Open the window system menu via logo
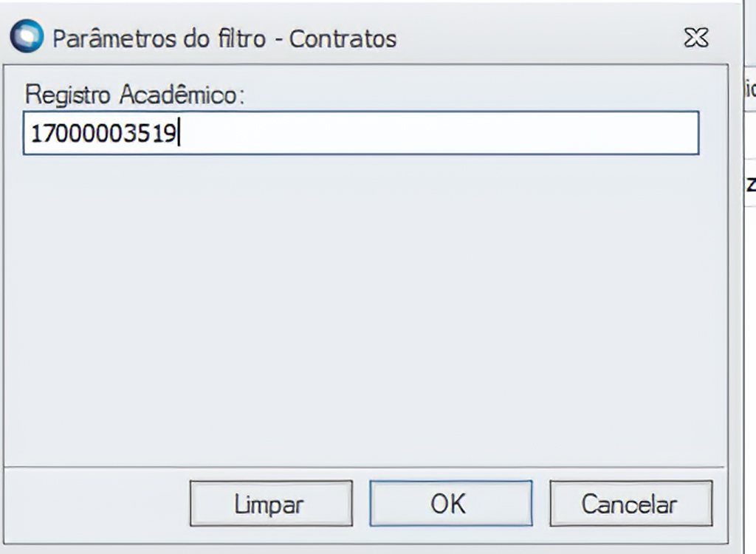This screenshot has height=554, width=756. point(27,38)
